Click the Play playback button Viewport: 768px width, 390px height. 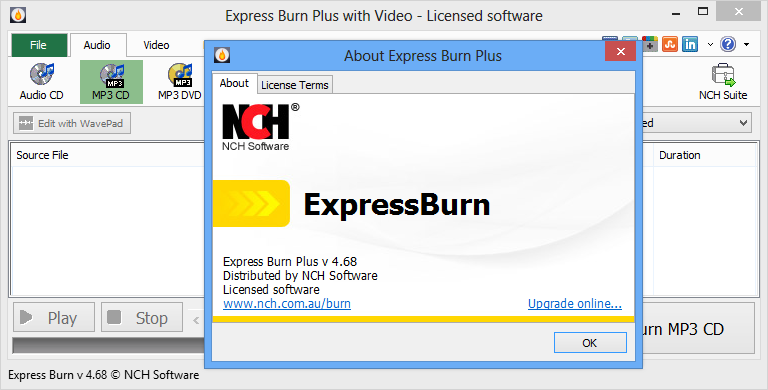click(x=53, y=317)
